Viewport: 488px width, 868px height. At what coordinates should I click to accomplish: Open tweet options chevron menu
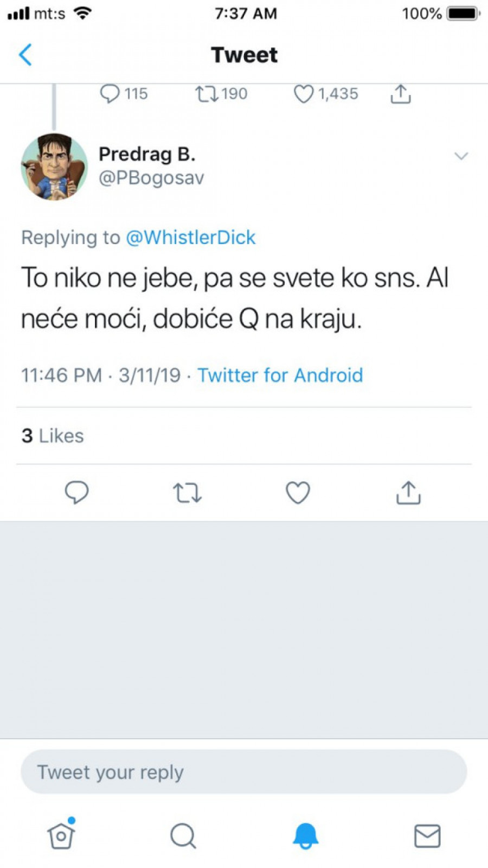[461, 156]
